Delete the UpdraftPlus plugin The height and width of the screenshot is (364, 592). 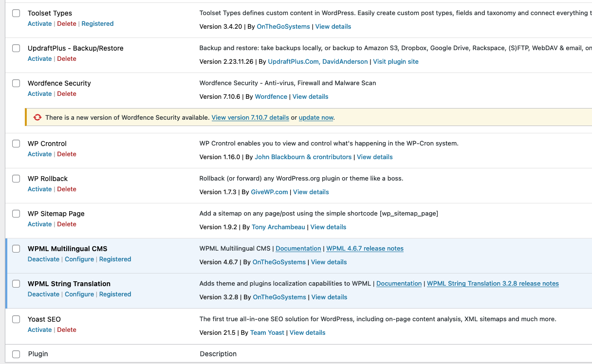(67, 58)
